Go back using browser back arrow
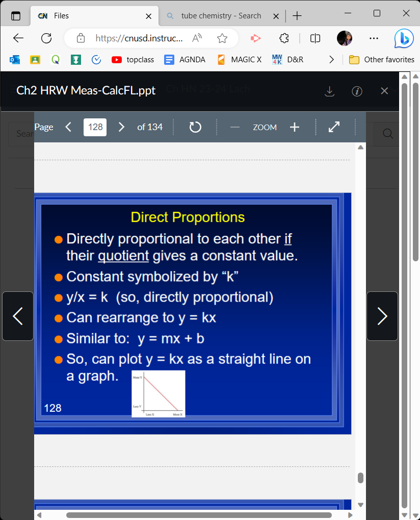420x520 pixels. pyautogui.click(x=18, y=38)
